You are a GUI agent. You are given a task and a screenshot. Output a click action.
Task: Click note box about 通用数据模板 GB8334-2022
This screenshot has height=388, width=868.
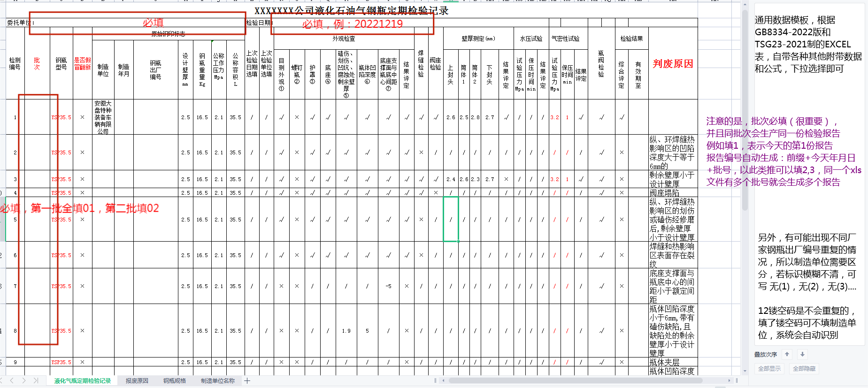tap(808, 45)
